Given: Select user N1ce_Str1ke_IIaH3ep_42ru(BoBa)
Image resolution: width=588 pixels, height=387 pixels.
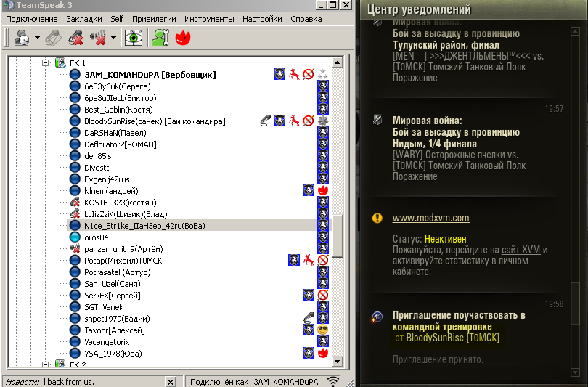Looking at the screenshot, I should coord(144,226).
